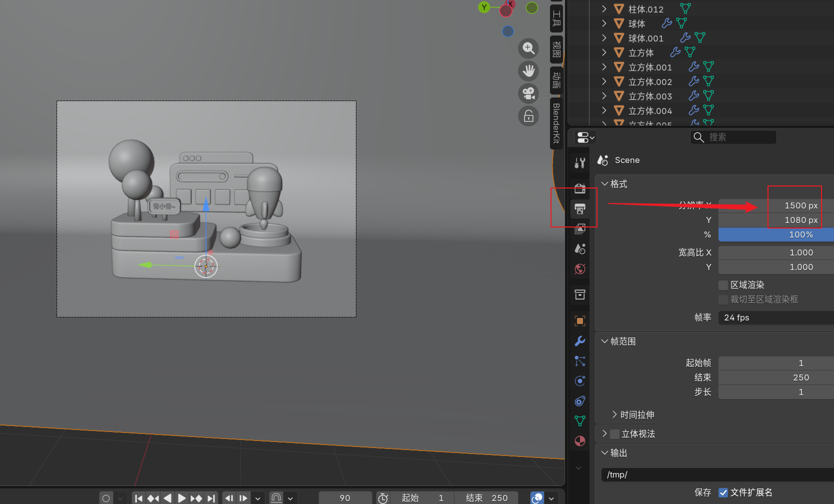The image size is (834, 504).
Task: Click the zoom magnifier in viewport
Action: pyautogui.click(x=528, y=48)
